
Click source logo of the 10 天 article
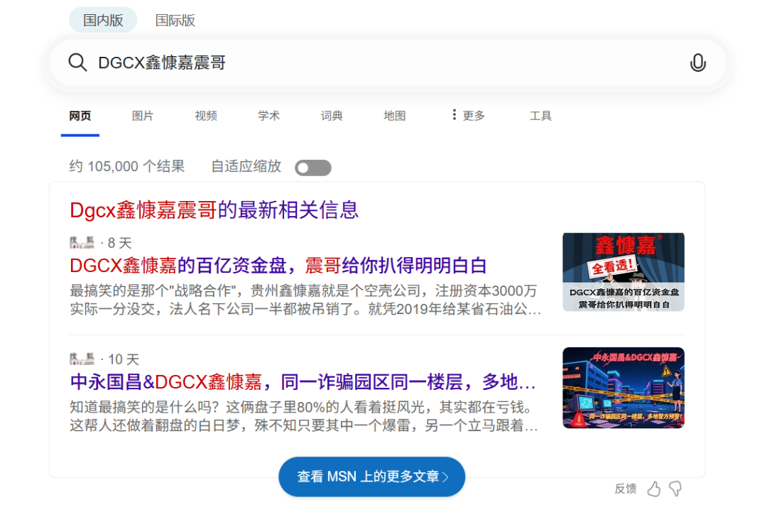pos(82,359)
